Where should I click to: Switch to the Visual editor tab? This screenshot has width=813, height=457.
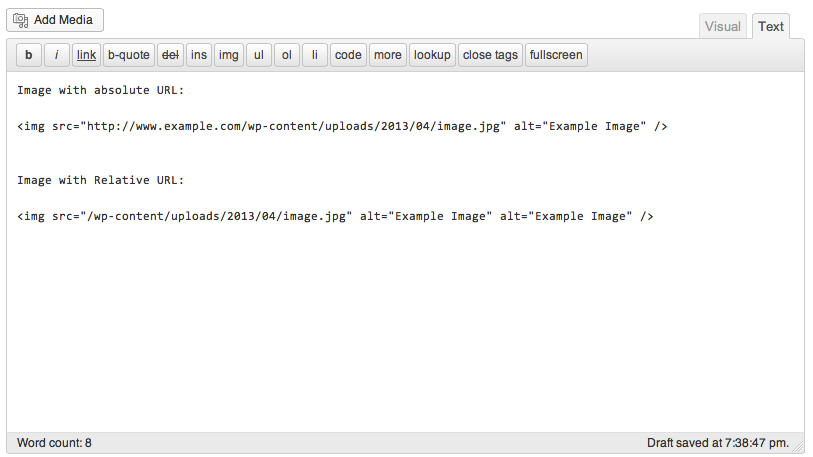pyautogui.click(x=723, y=27)
